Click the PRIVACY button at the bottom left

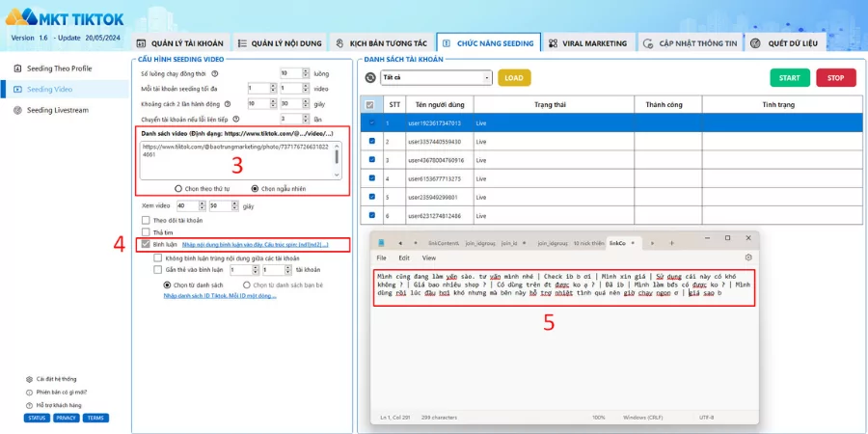pos(67,418)
